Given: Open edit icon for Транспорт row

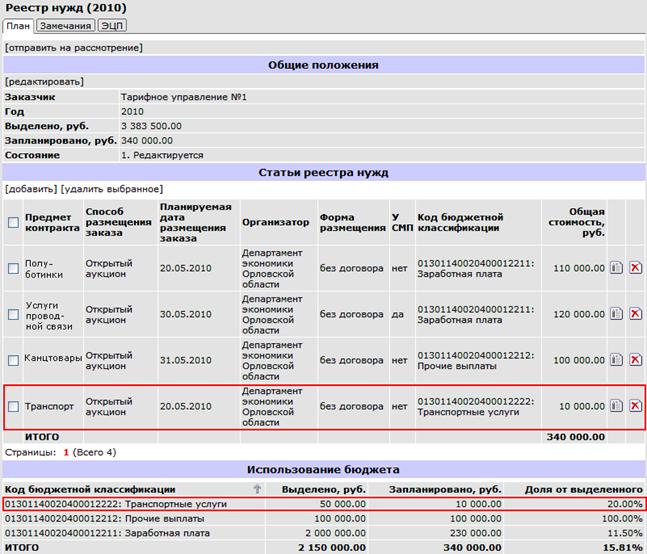Looking at the screenshot, I should point(616,406).
